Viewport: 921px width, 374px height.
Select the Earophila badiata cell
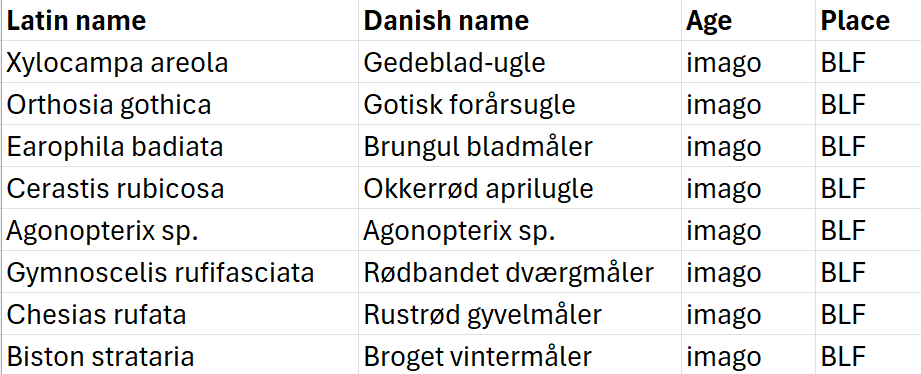(x=180, y=146)
